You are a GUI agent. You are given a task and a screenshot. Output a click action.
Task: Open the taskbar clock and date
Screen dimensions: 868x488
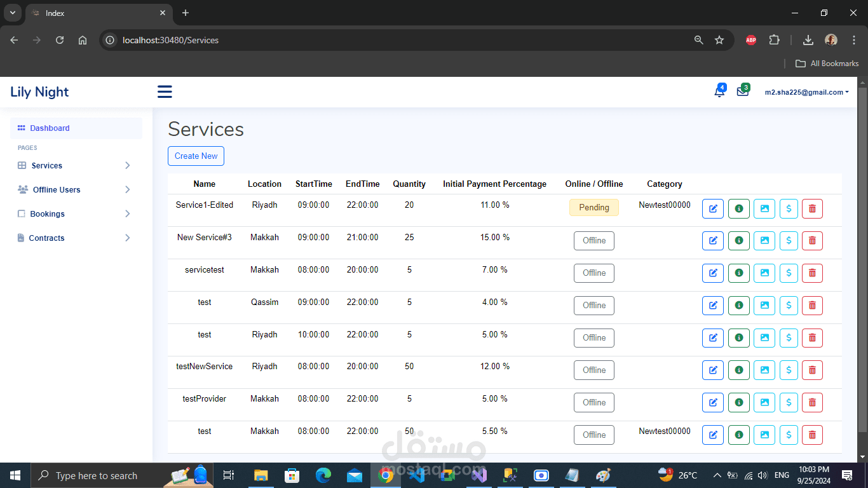(x=814, y=475)
